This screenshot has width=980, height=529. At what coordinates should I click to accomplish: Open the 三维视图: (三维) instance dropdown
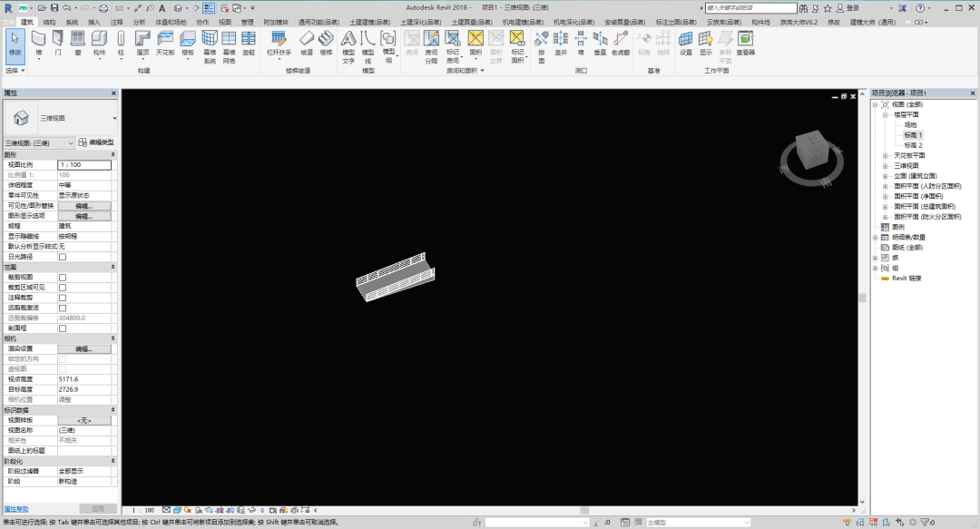[x=39, y=143]
